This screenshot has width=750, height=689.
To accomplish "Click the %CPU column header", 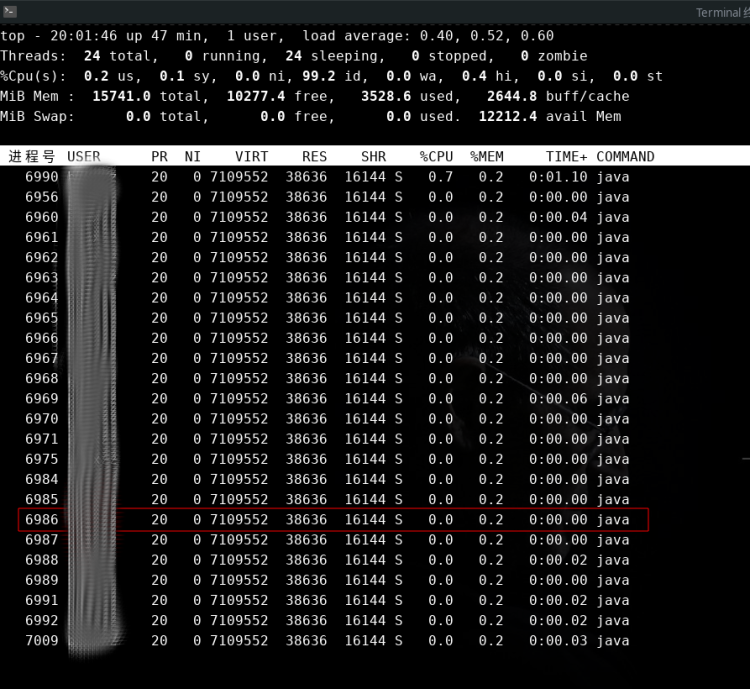I will click(436, 157).
